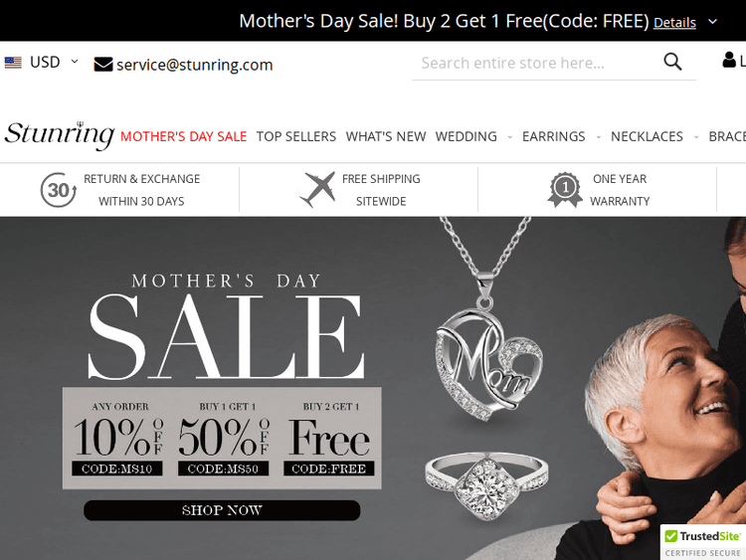Follow the Details link in banner
The image size is (746, 560).
click(674, 22)
